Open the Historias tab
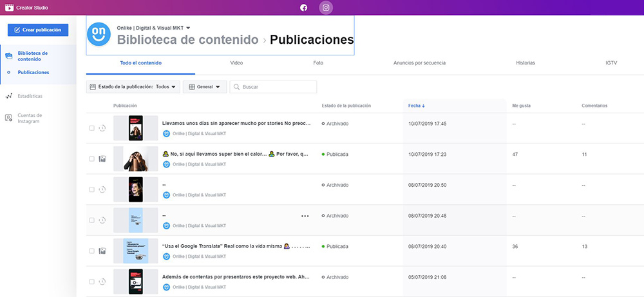 [526, 63]
